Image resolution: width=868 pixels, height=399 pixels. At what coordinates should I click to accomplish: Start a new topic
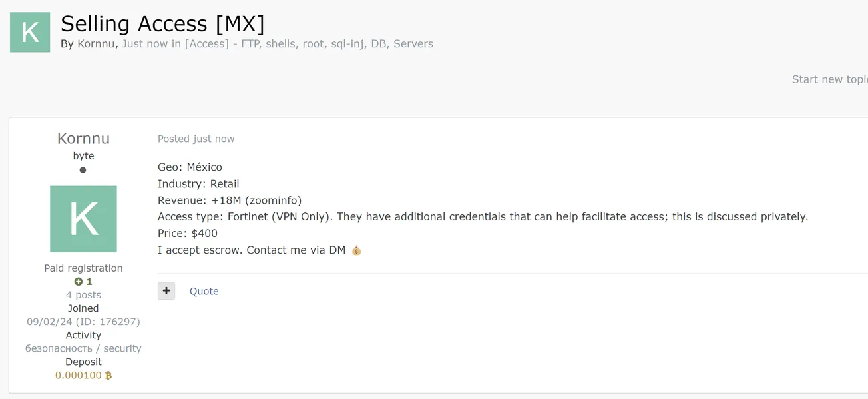[829, 79]
